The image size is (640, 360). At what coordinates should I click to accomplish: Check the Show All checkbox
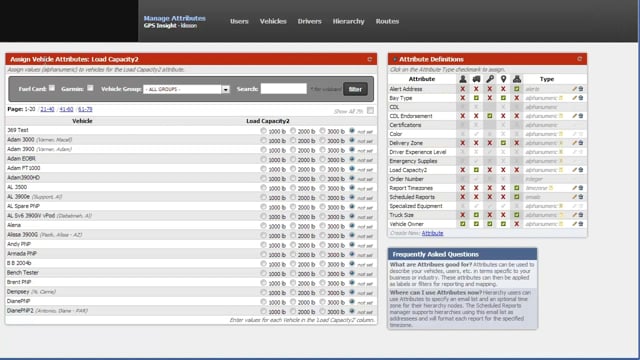370,111
